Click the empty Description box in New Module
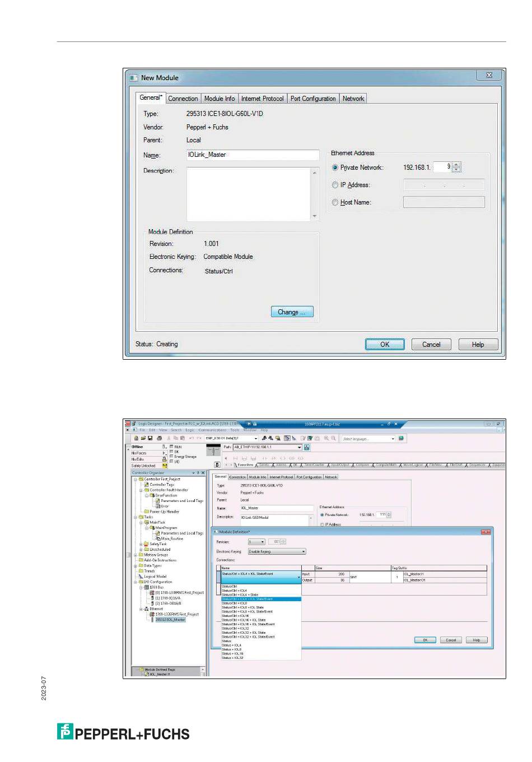 [253, 194]
